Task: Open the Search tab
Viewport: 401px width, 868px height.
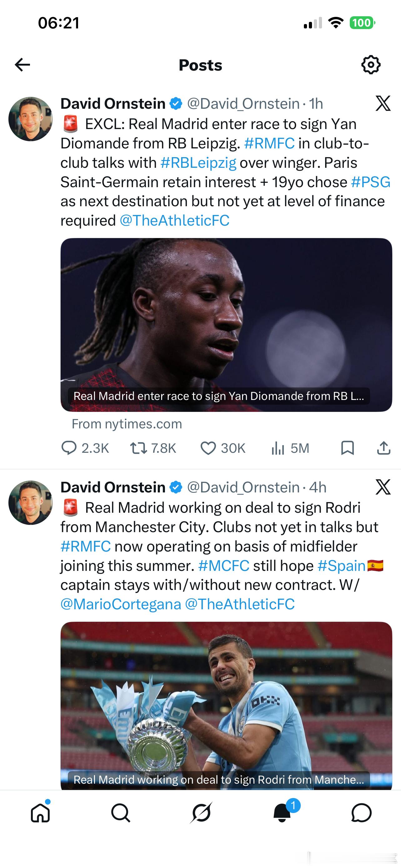Action: pos(121,813)
